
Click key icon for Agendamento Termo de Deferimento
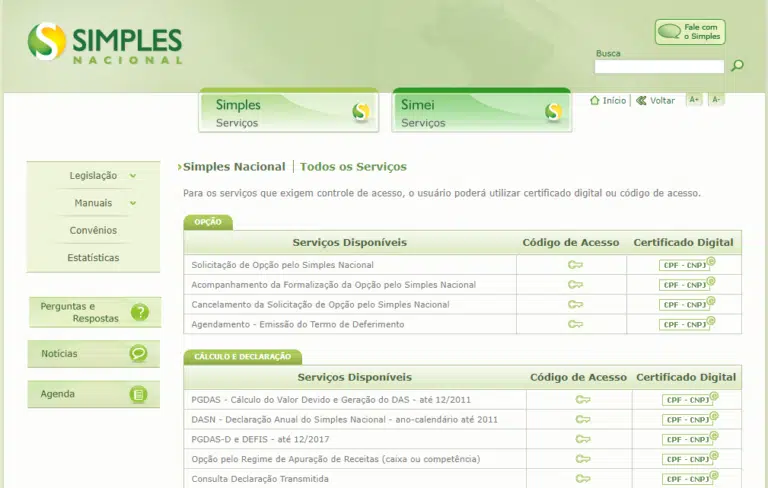click(x=575, y=324)
